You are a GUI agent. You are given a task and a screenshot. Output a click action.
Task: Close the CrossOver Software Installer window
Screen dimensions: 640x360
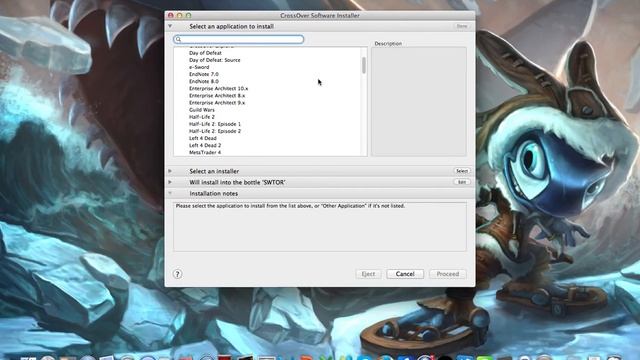coord(171,16)
